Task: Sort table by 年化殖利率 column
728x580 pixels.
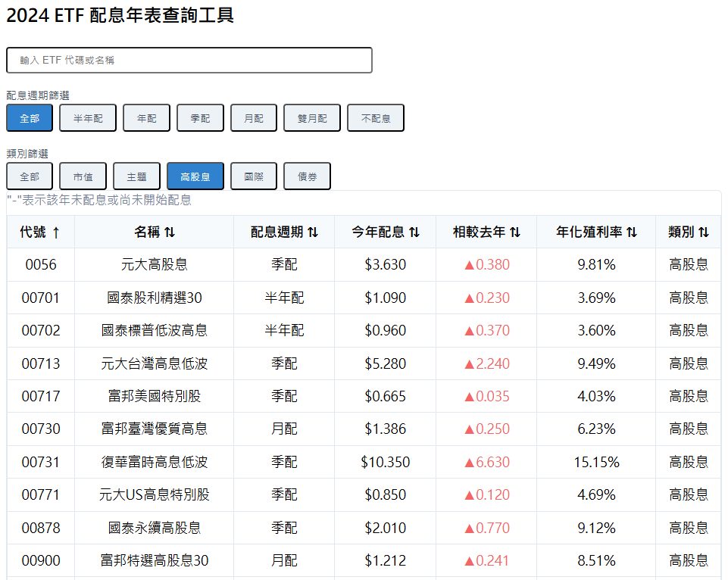Action: pos(596,232)
